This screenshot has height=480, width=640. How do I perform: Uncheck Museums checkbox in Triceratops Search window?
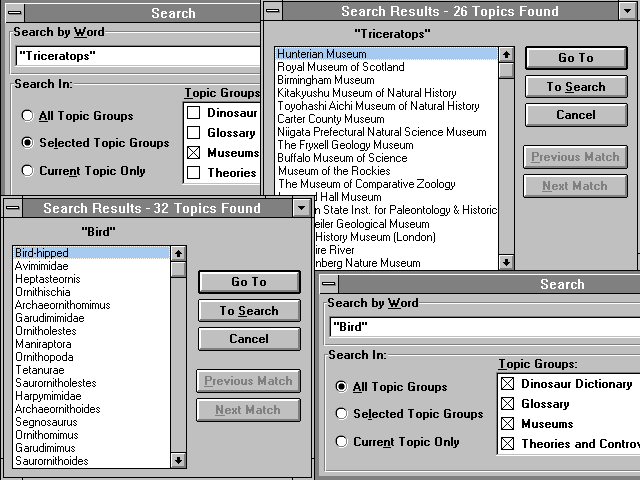point(193,153)
